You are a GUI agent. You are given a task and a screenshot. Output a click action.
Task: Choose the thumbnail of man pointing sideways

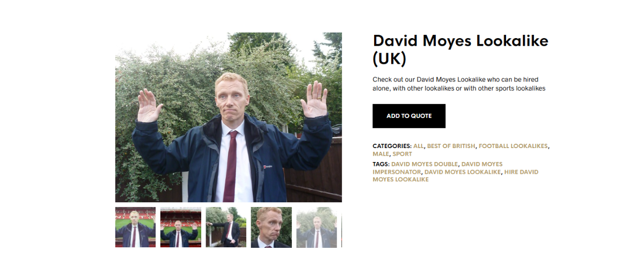(226, 227)
